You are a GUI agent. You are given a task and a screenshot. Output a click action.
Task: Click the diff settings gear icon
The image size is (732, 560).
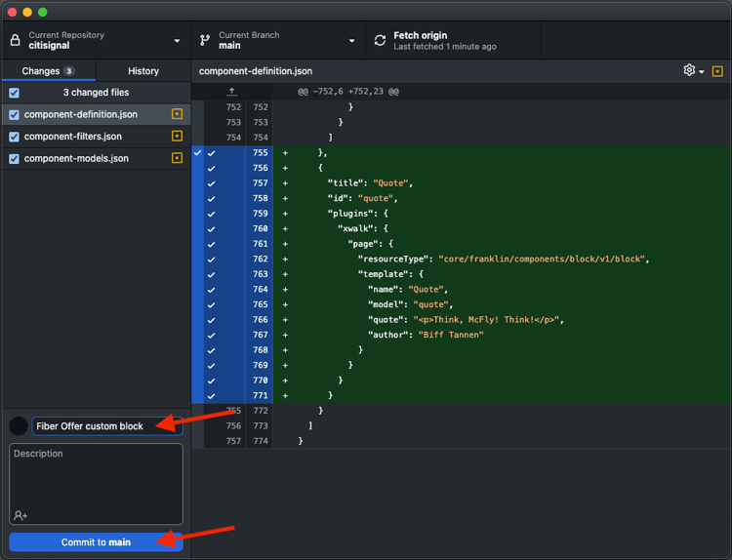click(689, 70)
